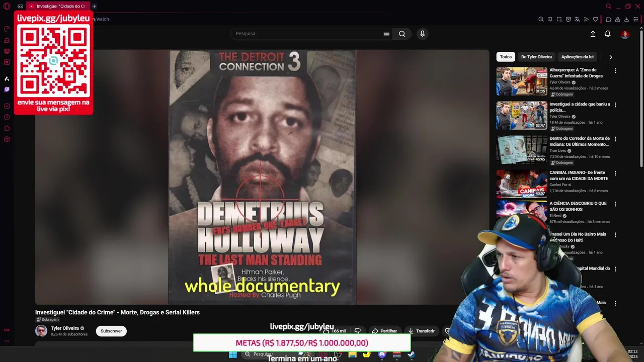Click the video player to pause
Viewport: 644px width, 362px height.
tap(262, 177)
